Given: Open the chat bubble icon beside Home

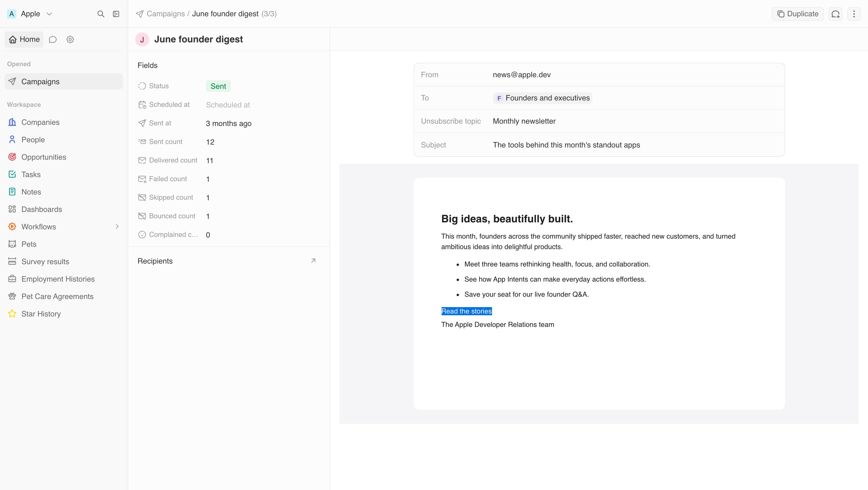Looking at the screenshot, I should (x=53, y=39).
